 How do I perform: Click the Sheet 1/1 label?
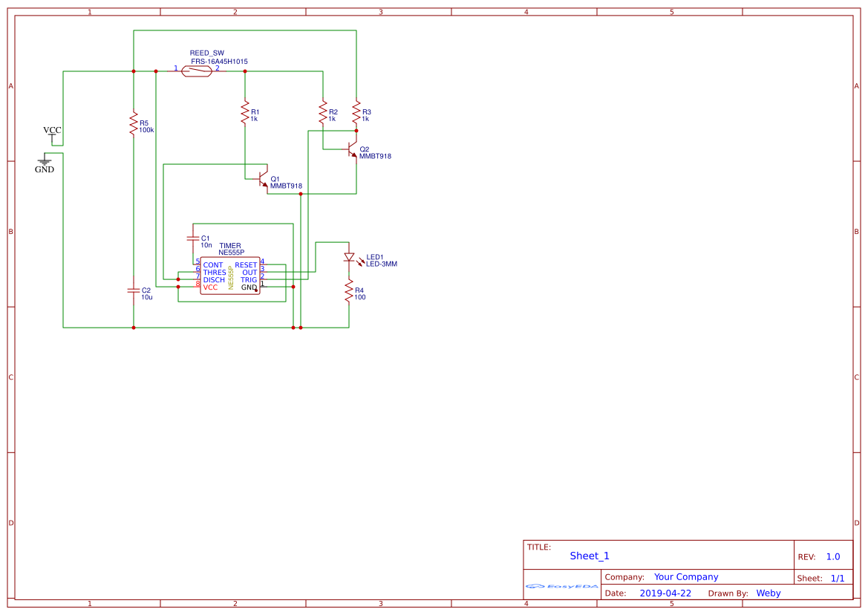[x=839, y=578]
